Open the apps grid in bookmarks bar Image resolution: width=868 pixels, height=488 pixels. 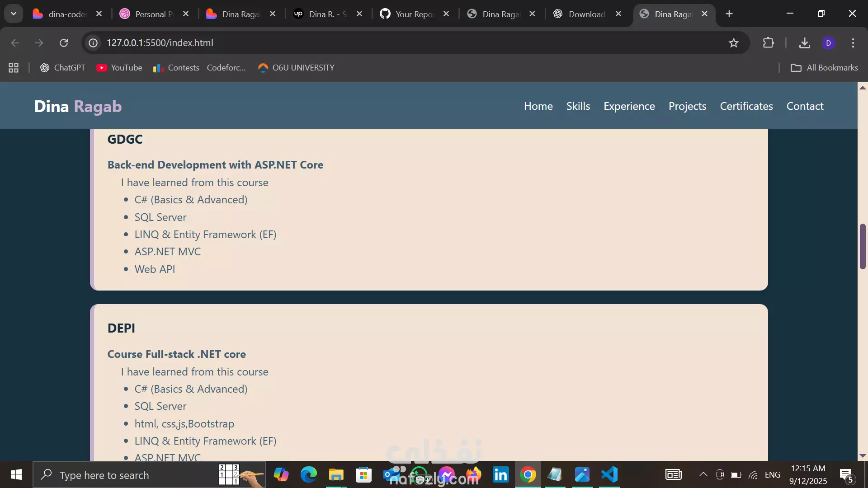[x=14, y=68]
